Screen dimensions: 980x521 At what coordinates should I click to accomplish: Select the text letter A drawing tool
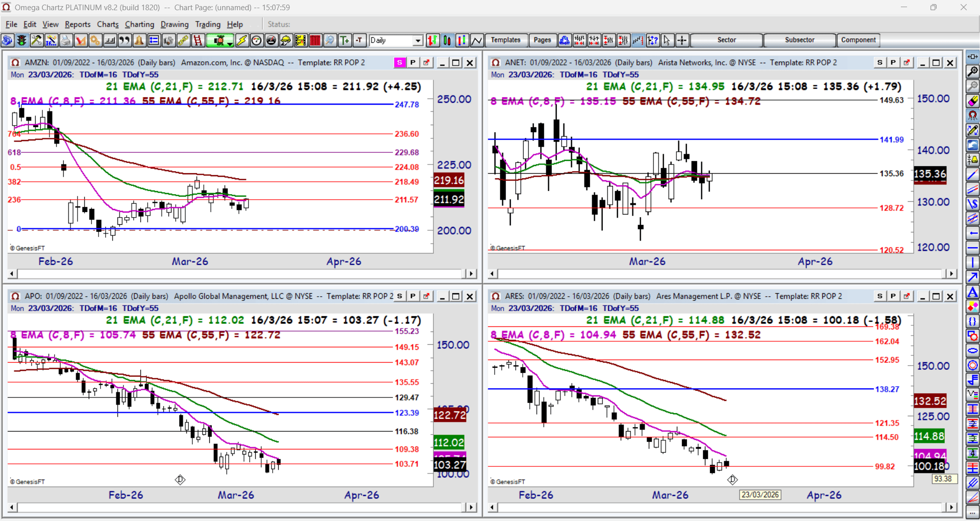click(x=973, y=292)
